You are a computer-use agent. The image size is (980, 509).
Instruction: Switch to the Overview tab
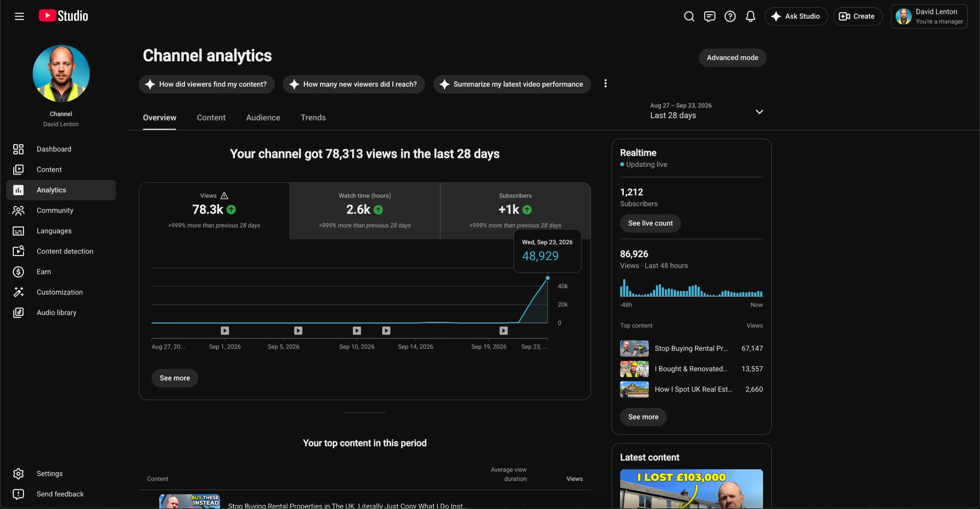pyautogui.click(x=159, y=118)
